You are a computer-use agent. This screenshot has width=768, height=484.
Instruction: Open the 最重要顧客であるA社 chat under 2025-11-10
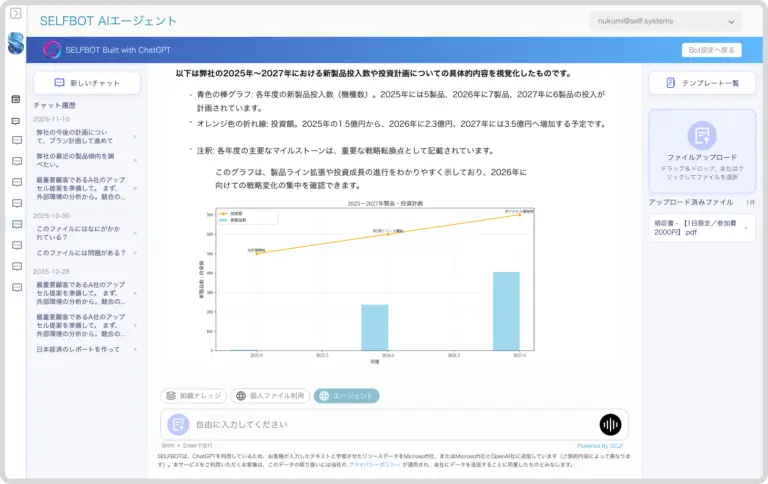tap(81, 188)
